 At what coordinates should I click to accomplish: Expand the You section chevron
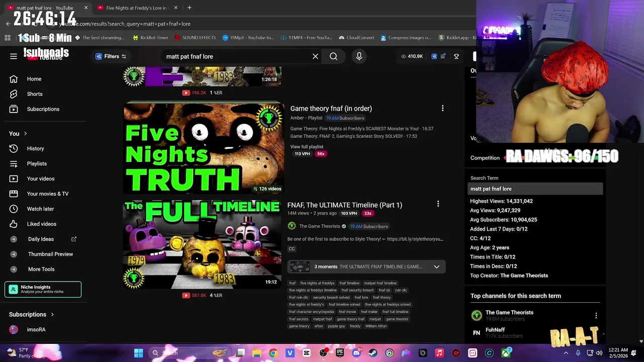click(x=25, y=134)
